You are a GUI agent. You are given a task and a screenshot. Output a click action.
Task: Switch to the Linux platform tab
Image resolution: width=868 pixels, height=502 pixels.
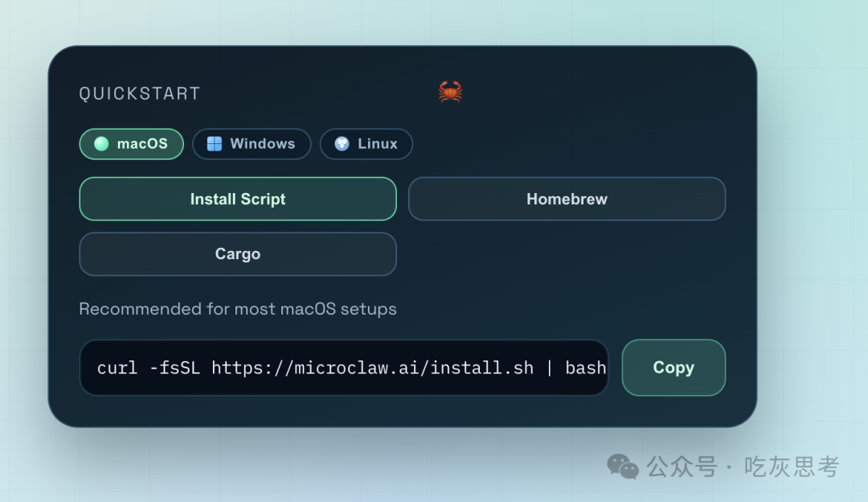[x=366, y=144]
